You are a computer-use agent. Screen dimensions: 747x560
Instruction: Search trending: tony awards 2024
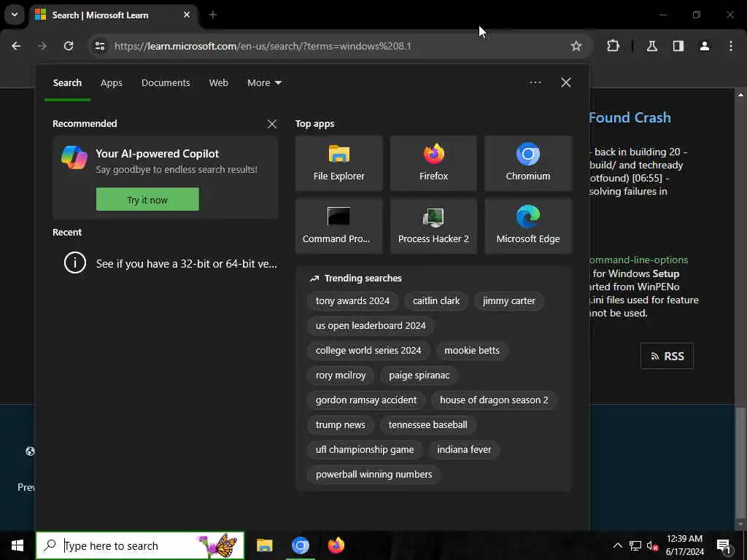click(x=352, y=301)
